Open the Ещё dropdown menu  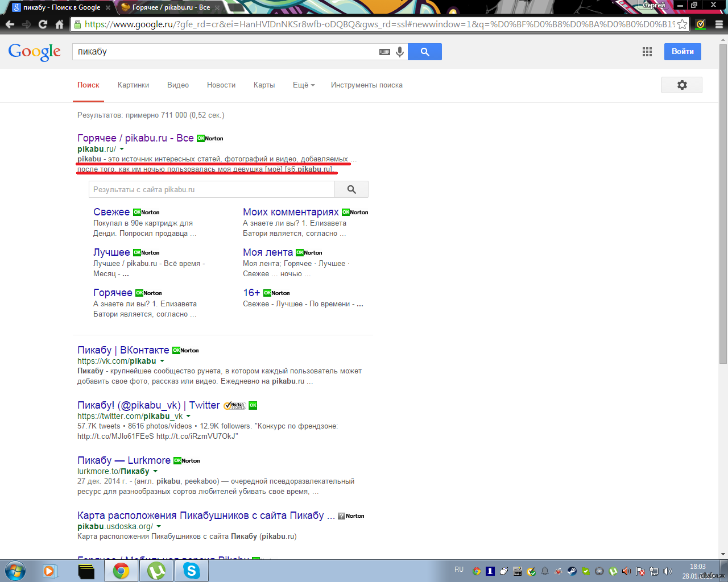(x=304, y=85)
